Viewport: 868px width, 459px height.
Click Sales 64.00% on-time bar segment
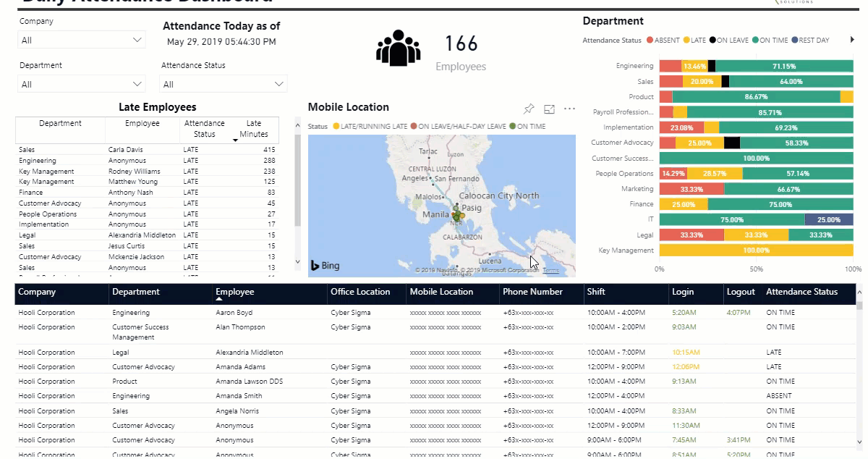791,82
